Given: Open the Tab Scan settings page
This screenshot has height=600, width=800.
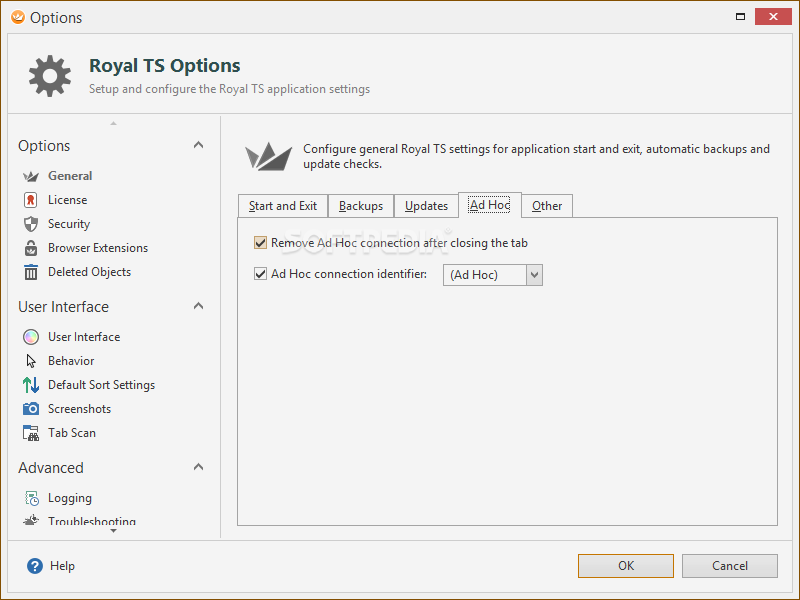Looking at the screenshot, I should [72, 433].
